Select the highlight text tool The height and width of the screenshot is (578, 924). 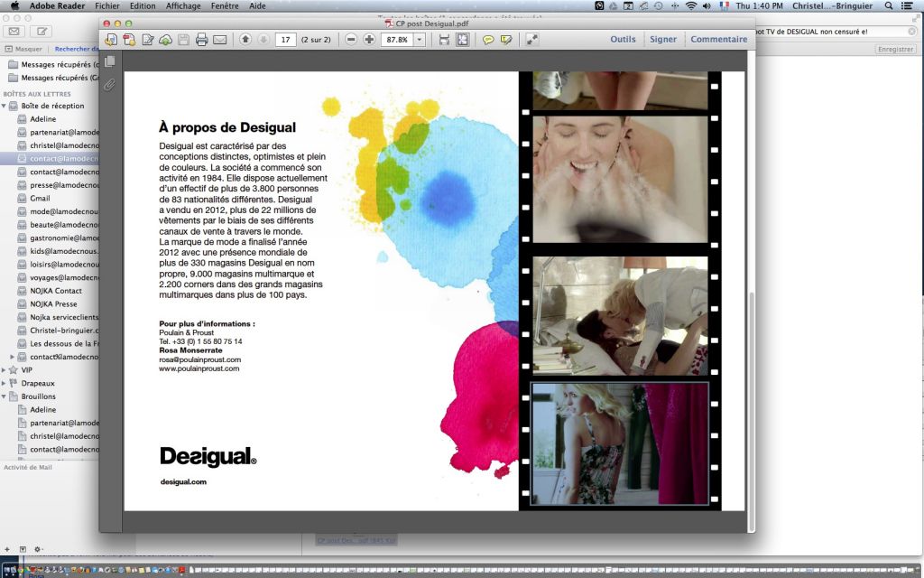pos(505,40)
